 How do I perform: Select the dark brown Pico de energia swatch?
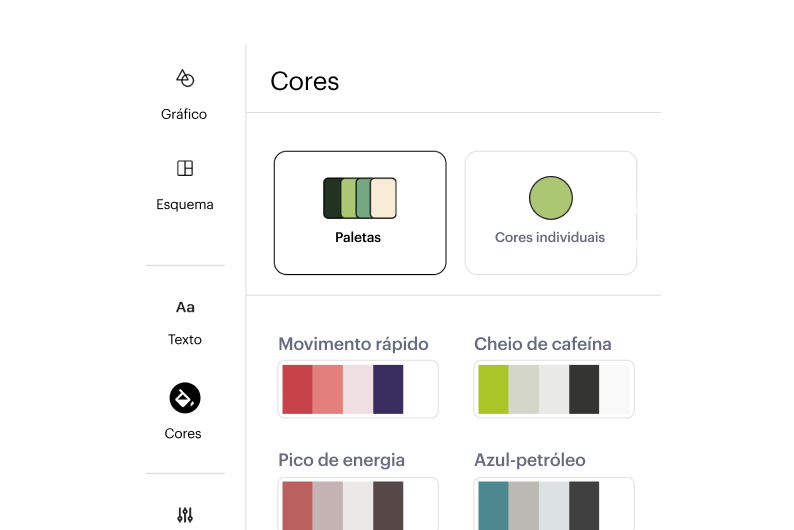coord(388,505)
